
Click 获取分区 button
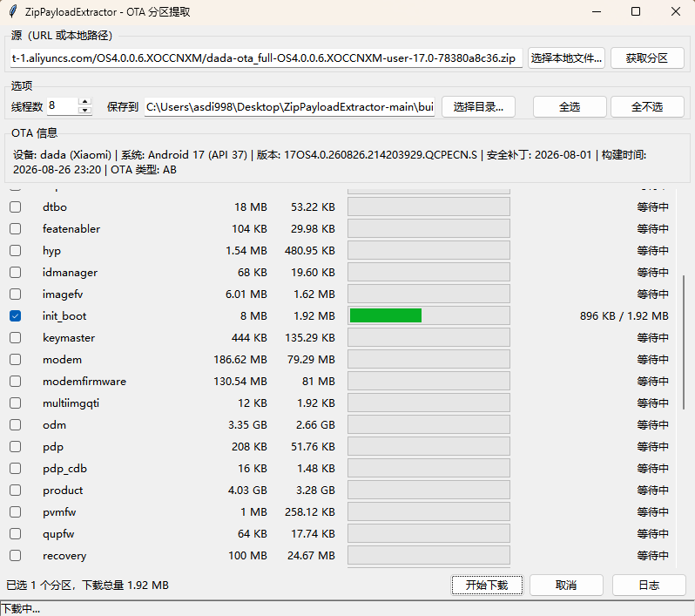coord(647,58)
